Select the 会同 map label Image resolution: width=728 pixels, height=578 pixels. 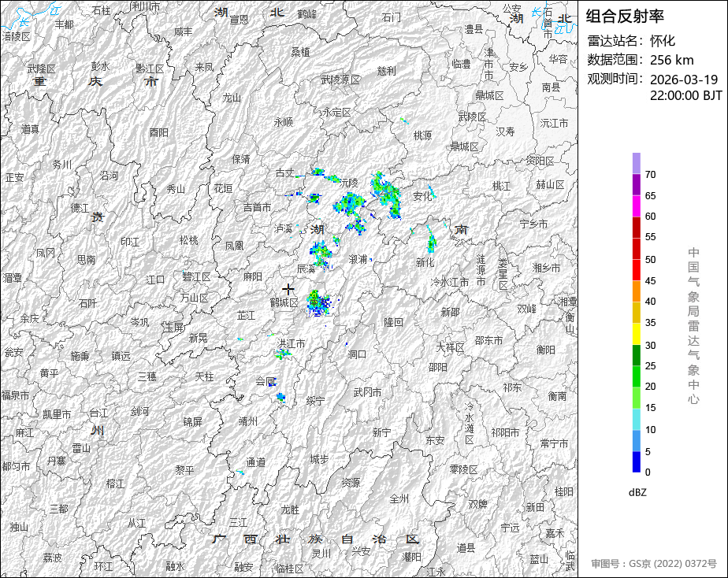[x=265, y=381]
